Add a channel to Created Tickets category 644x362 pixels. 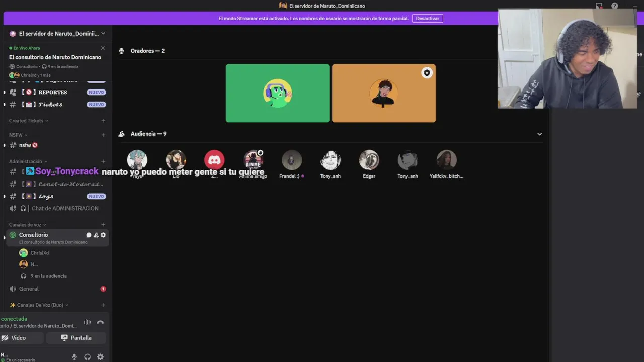coord(103,121)
